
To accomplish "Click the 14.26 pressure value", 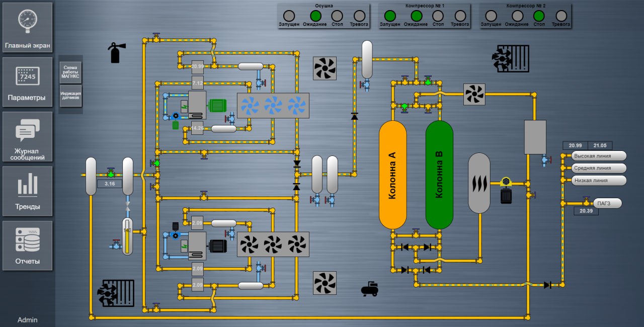I will click(x=197, y=128).
